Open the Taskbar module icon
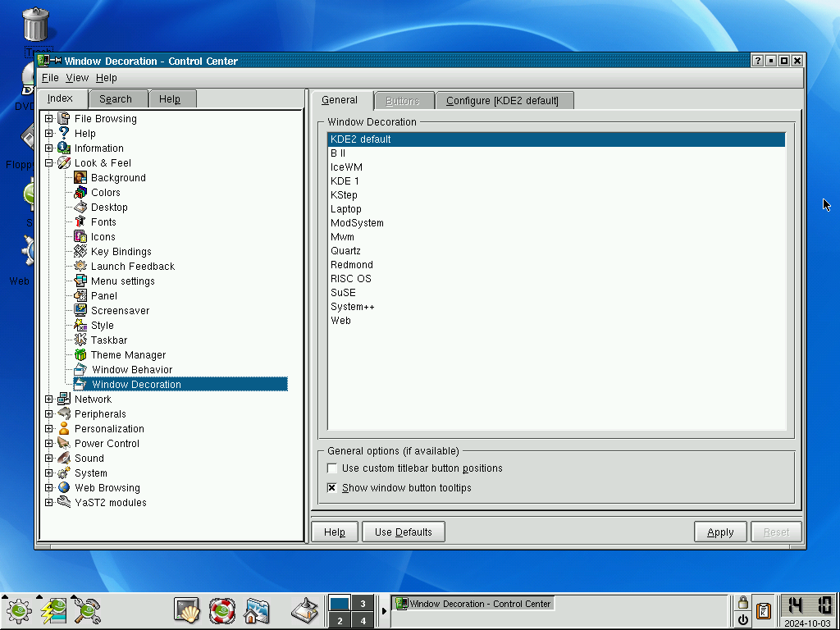Screen dimensions: 840x630 tap(80, 340)
